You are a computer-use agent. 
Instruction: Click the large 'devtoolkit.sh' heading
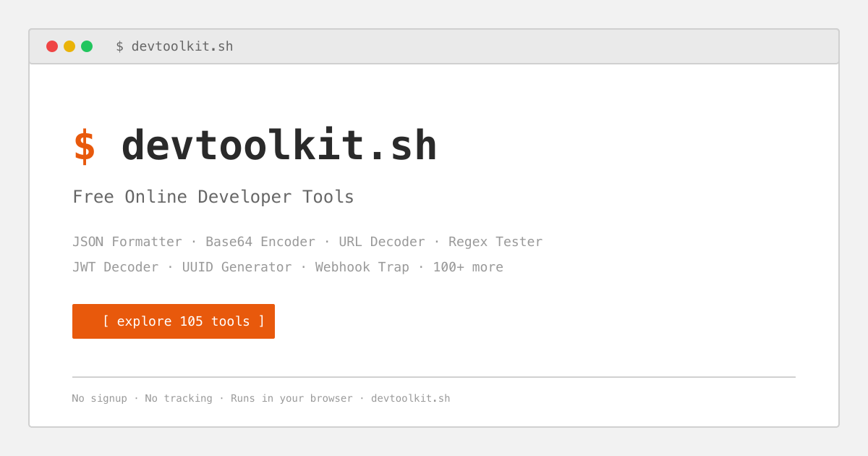[x=279, y=145]
